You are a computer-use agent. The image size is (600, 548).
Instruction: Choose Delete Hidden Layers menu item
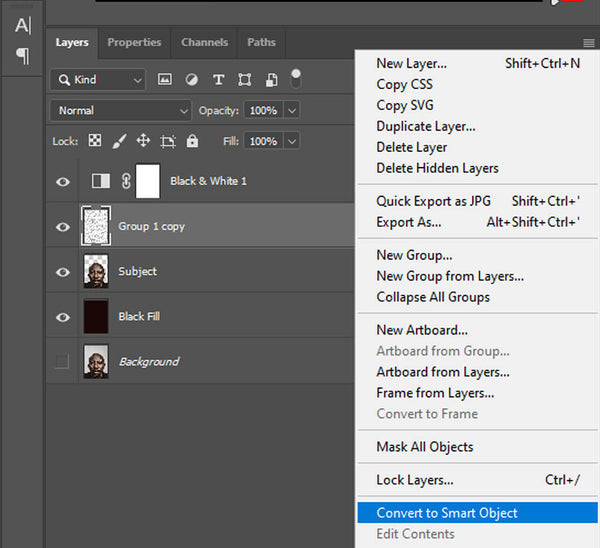point(478,168)
